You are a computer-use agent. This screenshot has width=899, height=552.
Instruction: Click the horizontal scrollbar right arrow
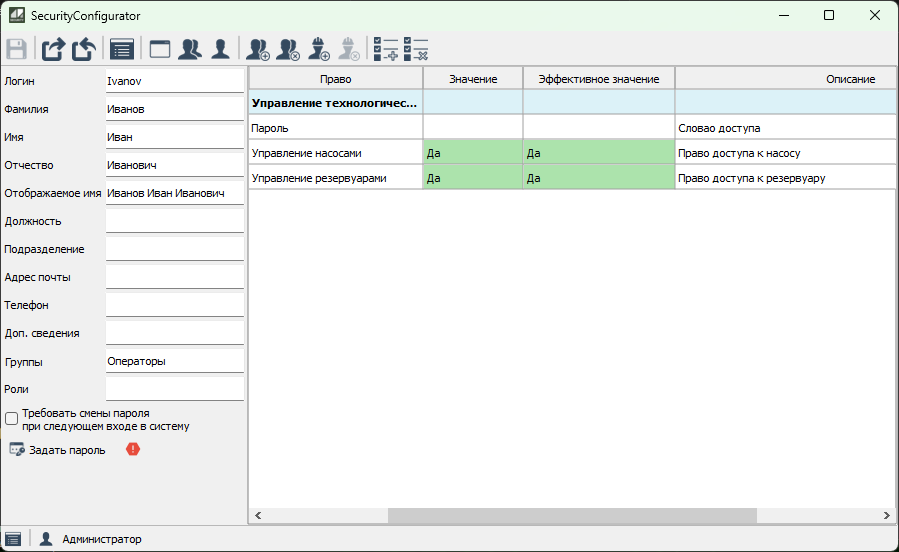[886, 515]
